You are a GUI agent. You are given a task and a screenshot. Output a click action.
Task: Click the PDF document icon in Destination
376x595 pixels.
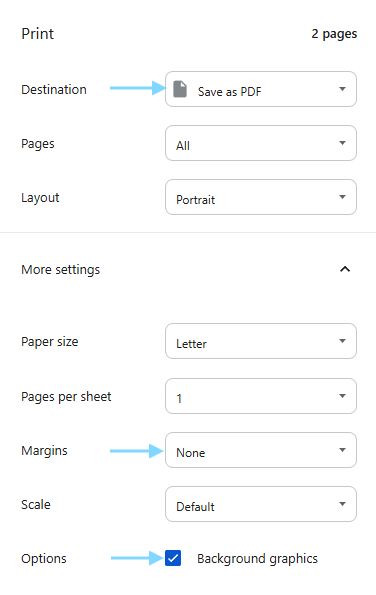point(180,89)
